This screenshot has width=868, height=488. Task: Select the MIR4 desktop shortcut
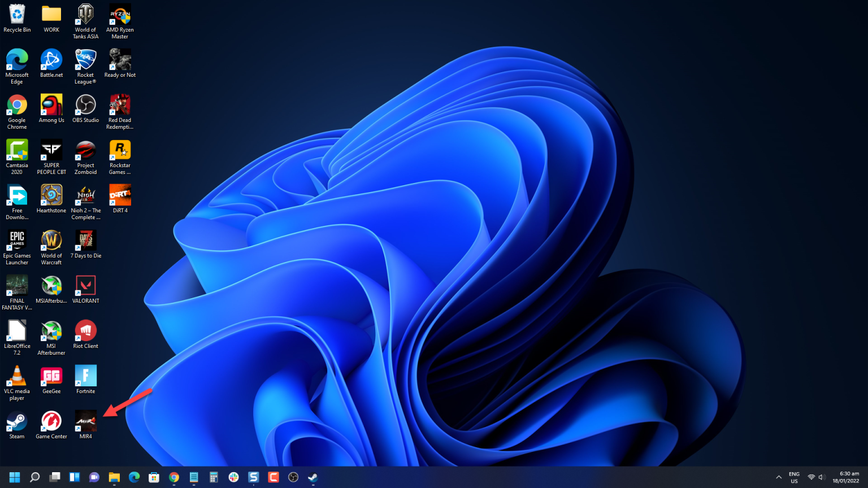pos(86,425)
